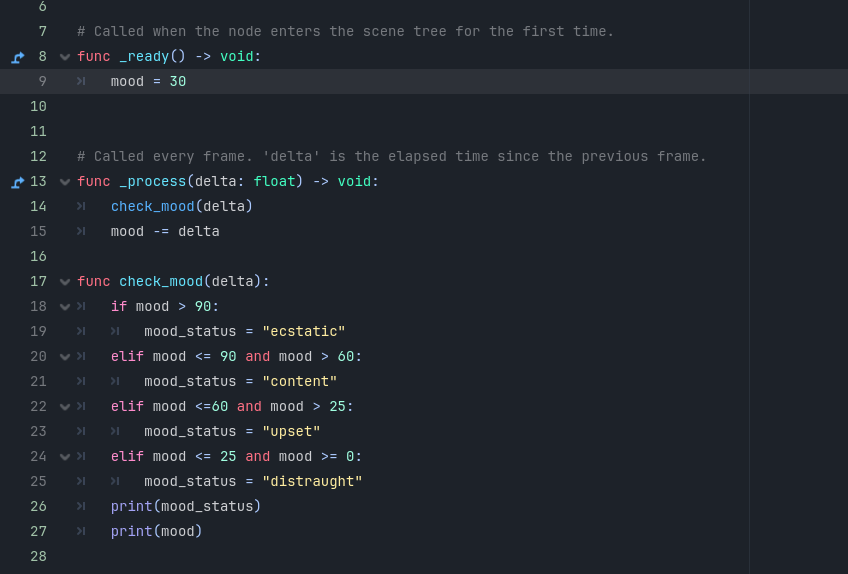Click the override arrow icon beside _ready function
848x574 pixels.
[x=18, y=57]
